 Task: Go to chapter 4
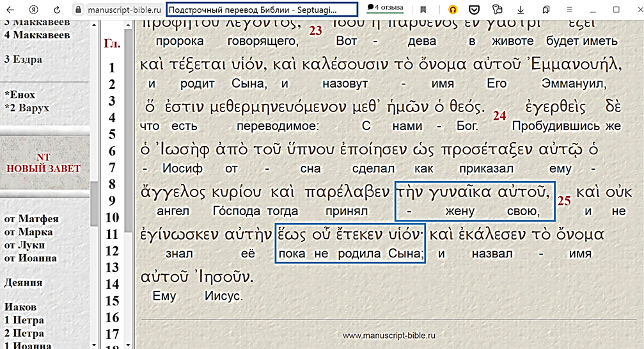(x=112, y=118)
